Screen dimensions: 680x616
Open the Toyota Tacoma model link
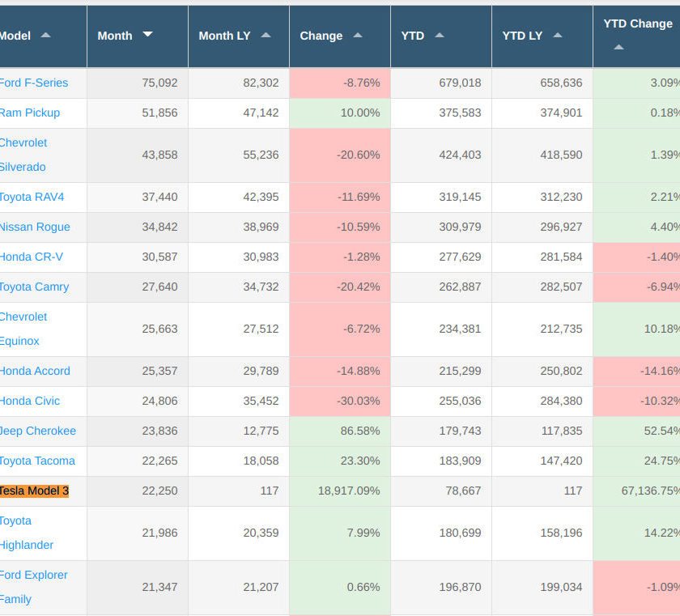click(x=37, y=461)
